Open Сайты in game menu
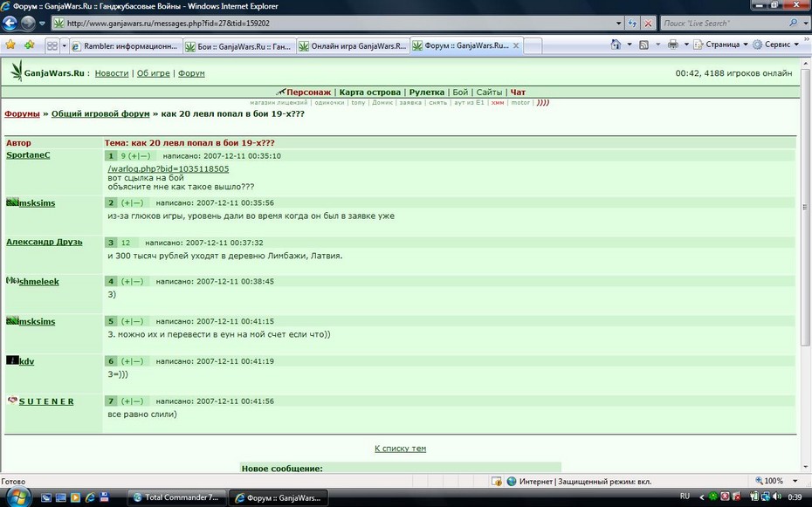The height and width of the screenshot is (507, 812). [x=489, y=92]
